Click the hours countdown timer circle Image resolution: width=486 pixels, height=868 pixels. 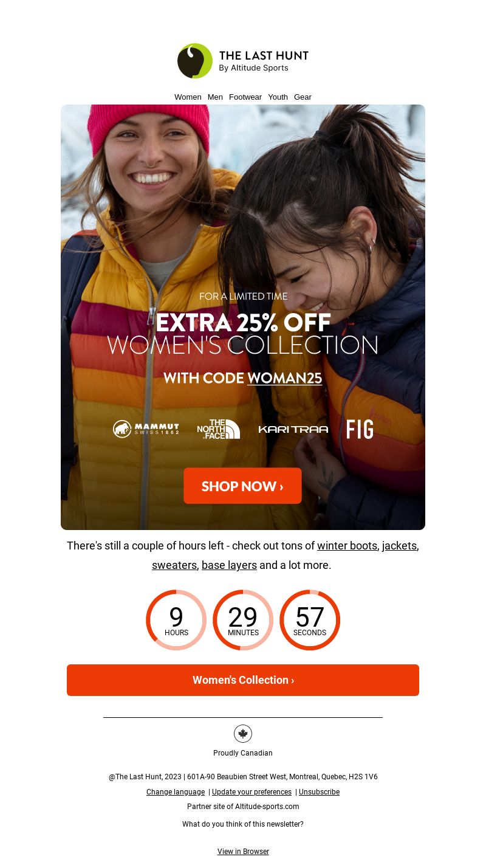pos(176,620)
